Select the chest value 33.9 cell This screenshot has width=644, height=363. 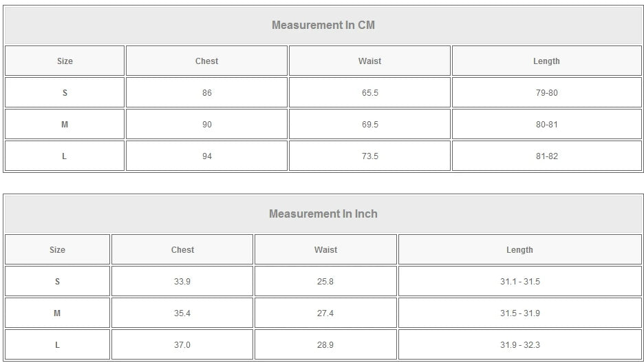[182, 282]
